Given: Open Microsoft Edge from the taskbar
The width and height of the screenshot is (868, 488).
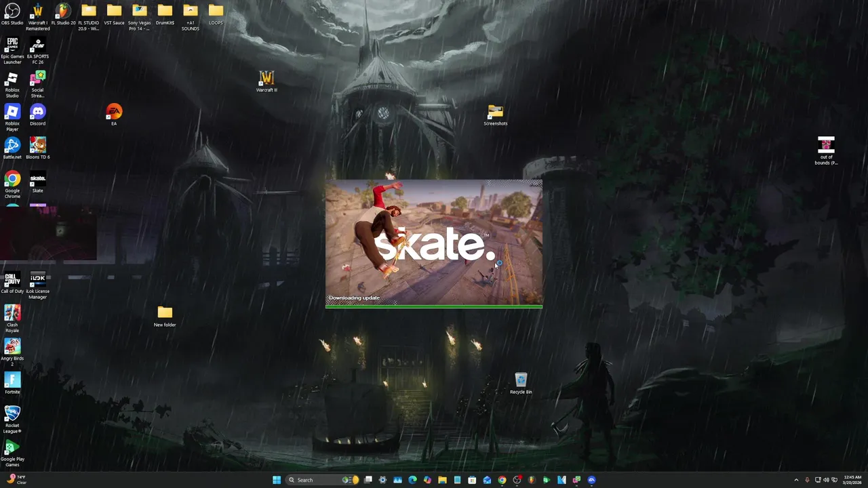Looking at the screenshot, I should pos(412,480).
